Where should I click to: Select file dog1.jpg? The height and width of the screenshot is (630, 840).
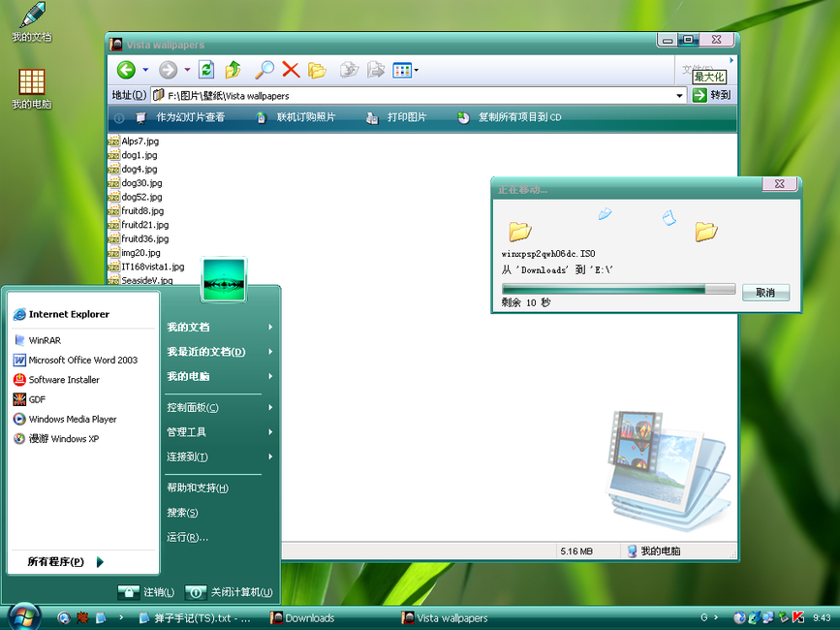133,155
